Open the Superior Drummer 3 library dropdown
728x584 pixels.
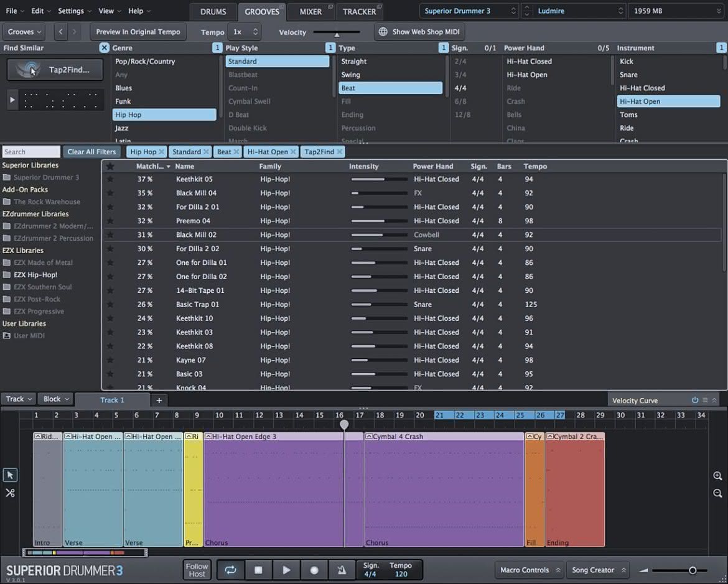(469, 11)
